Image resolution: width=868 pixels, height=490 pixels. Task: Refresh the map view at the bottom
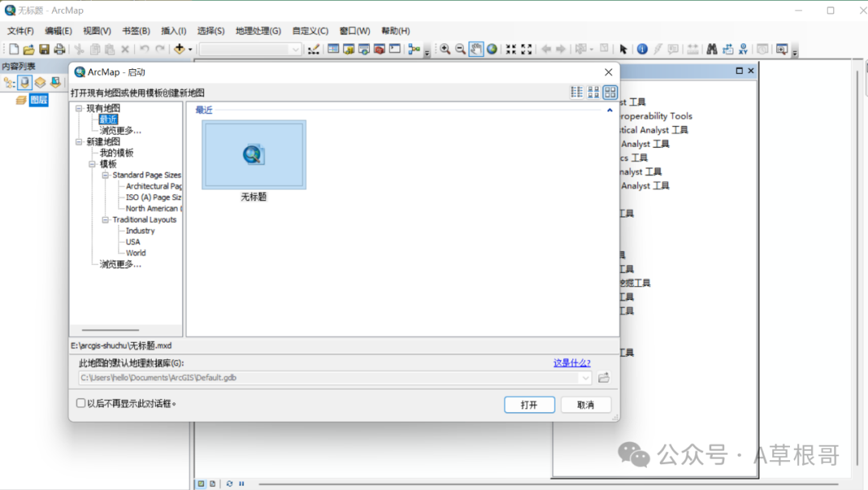click(229, 484)
